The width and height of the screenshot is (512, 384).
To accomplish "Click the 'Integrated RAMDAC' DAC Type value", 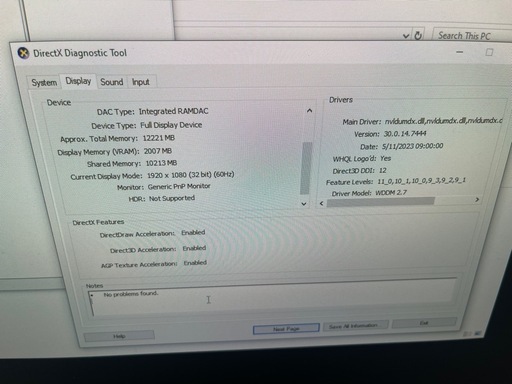I will pyautogui.click(x=173, y=111).
